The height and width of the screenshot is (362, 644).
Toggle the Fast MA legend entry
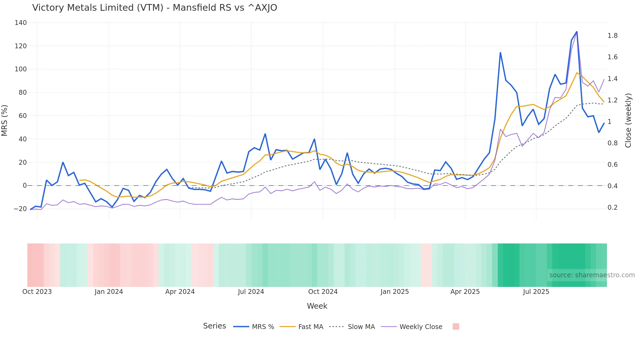coord(301,327)
